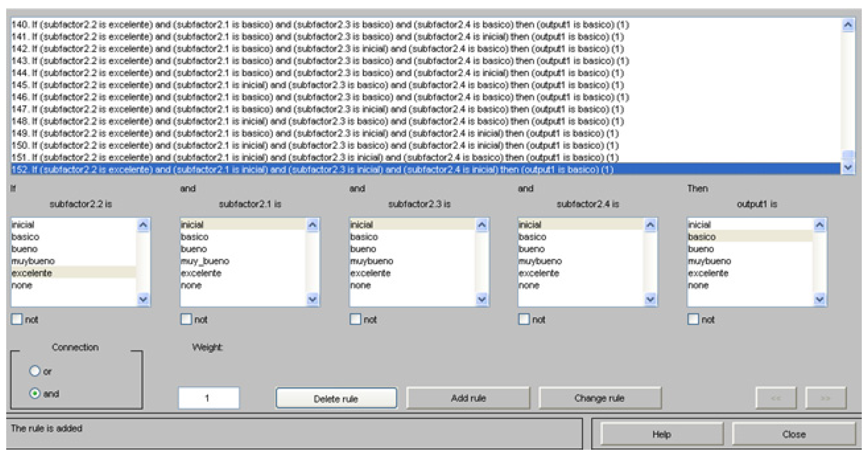Click subfactor2.4 list scroll-down arrow
The image size is (868, 456).
click(650, 299)
